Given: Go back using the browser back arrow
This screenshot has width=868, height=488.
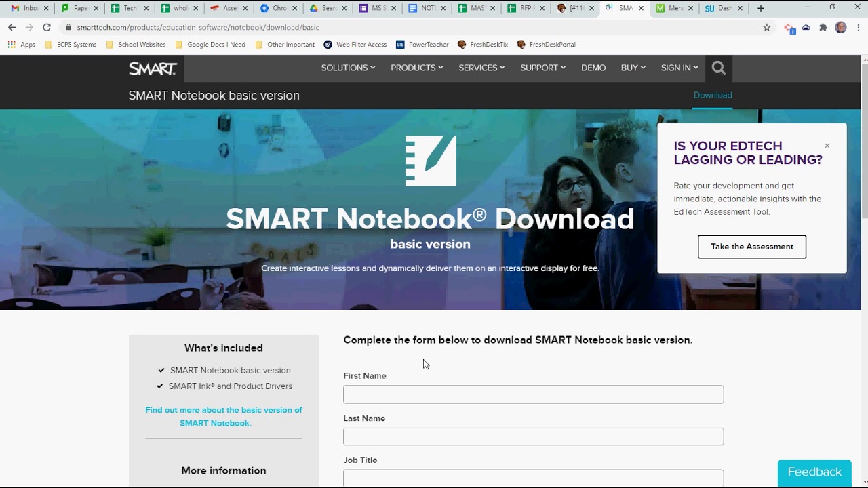Looking at the screenshot, I should (12, 27).
